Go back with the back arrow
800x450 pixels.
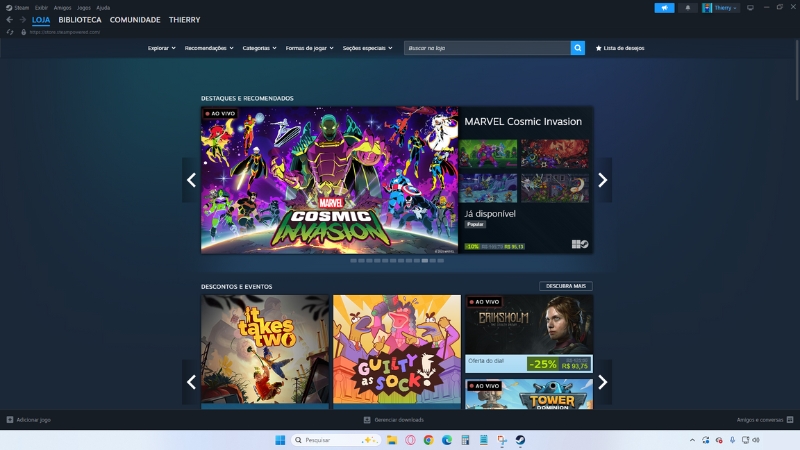10,20
